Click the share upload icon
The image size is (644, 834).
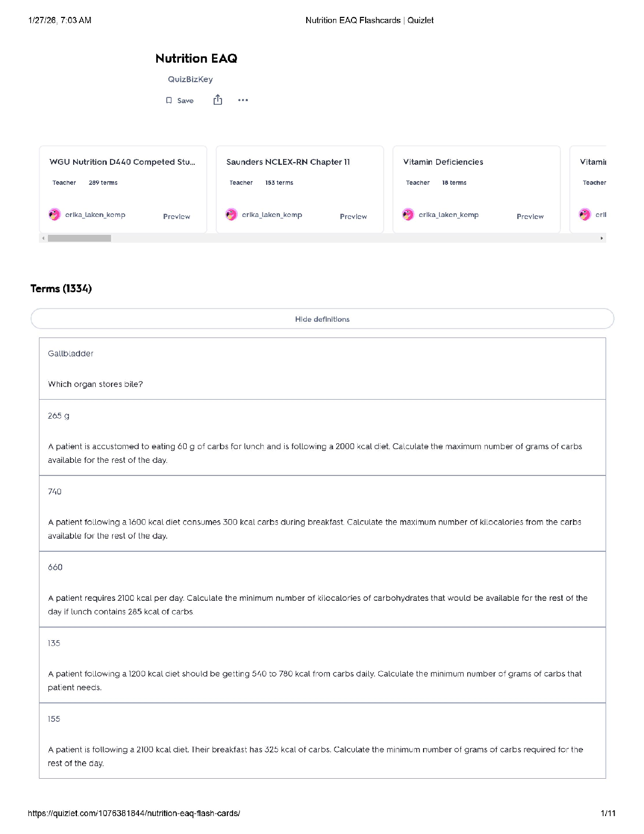pos(218,100)
